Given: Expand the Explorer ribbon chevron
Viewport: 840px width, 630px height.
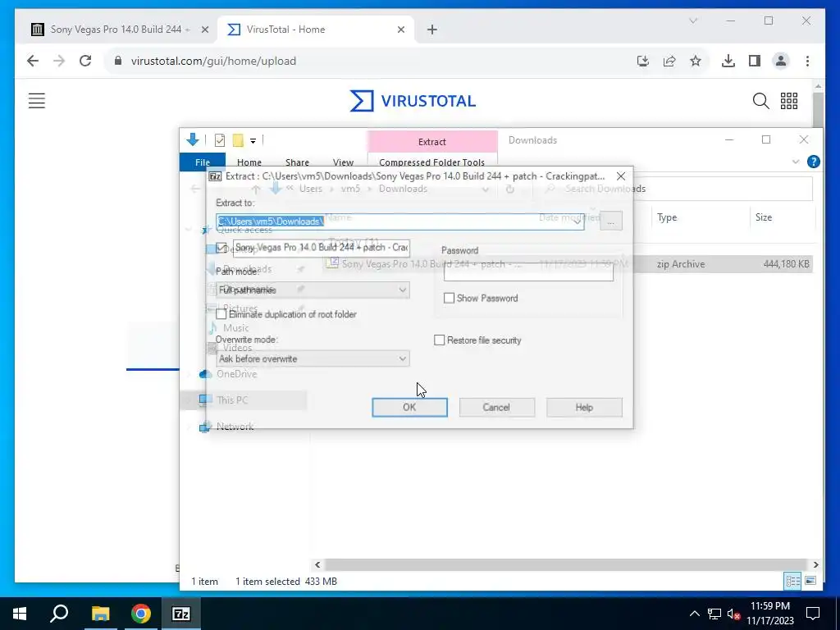Looking at the screenshot, I should 796,162.
